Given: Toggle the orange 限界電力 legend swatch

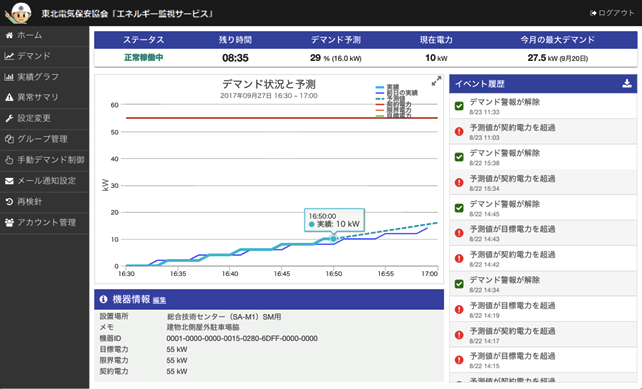Looking at the screenshot, I should (x=380, y=110).
